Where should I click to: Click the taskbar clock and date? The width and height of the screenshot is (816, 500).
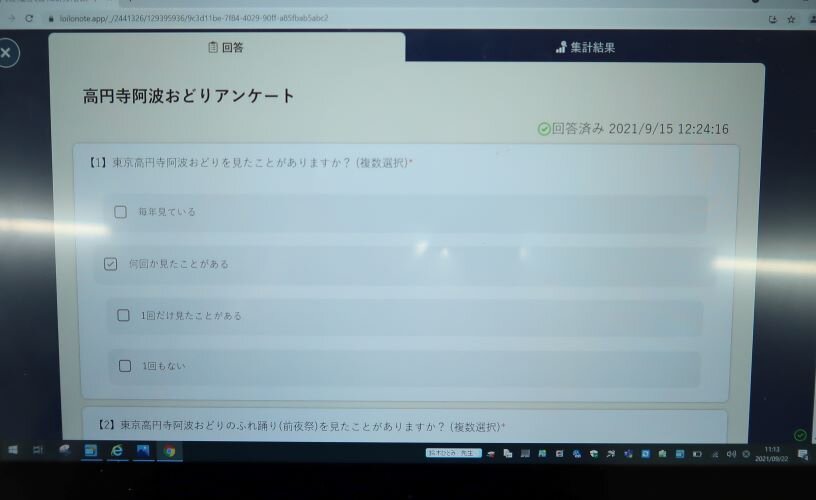pos(773,453)
